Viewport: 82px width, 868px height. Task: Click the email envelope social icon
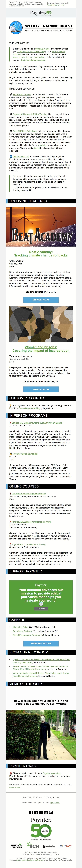coord(51,812)
